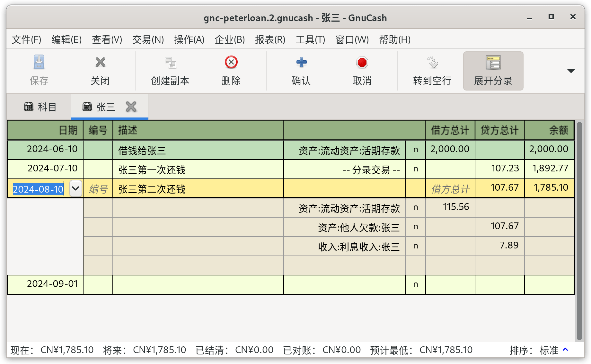Toggle reconcile flag n on 2024-06-10 row
The height and width of the screenshot is (364, 591).
tap(416, 150)
